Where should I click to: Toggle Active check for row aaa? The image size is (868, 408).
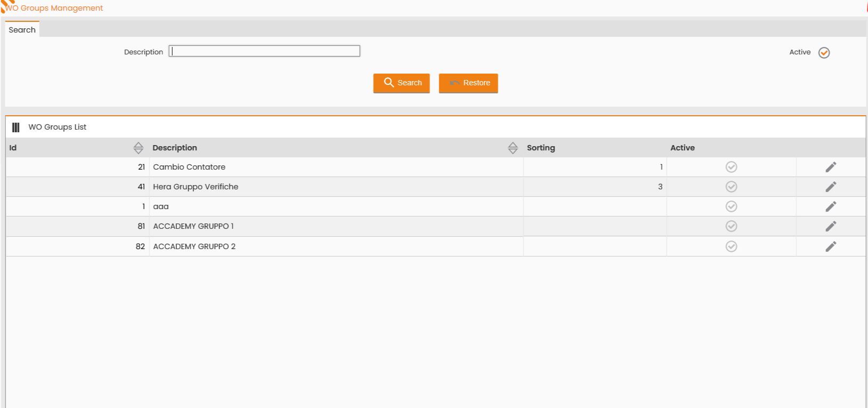coord(731,206)
